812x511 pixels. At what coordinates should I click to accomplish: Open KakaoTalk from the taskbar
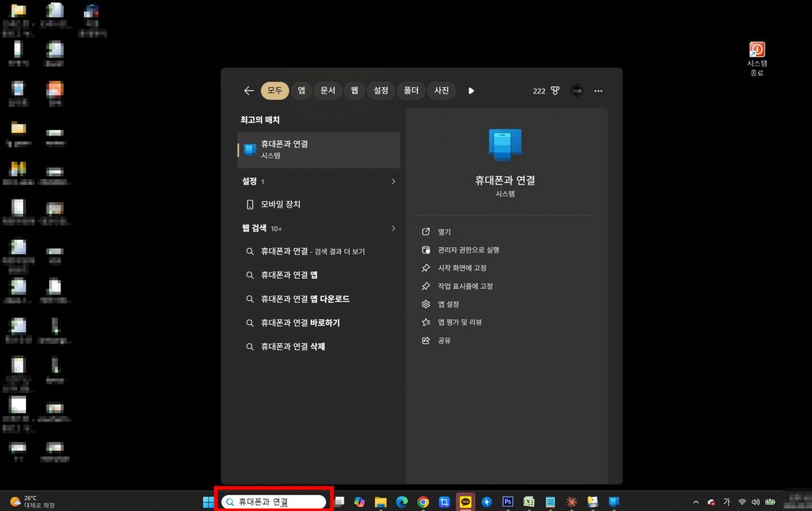pyautogui.click(x=465, y=501)
